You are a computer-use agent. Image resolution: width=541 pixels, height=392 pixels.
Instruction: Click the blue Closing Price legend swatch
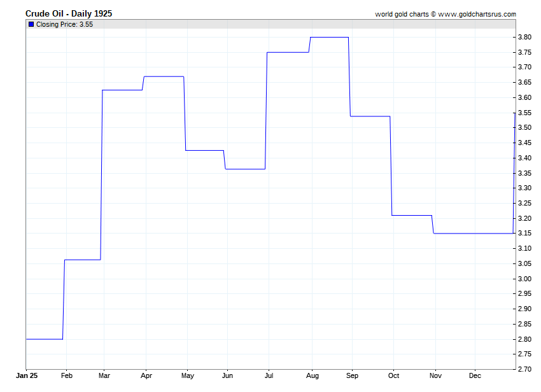(31, 24)
